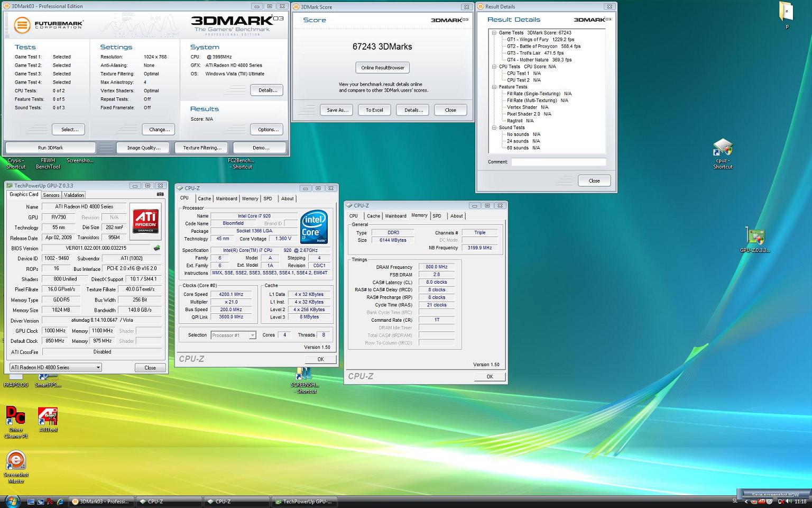
Task: Click Close button in GPU-Z
Action: (x=150, y=368)
